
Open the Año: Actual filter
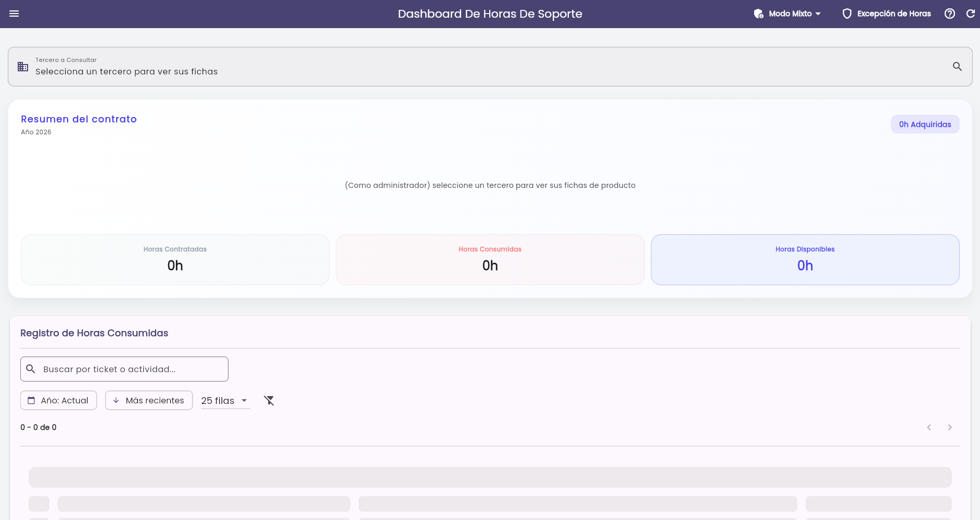coord(58,400)
